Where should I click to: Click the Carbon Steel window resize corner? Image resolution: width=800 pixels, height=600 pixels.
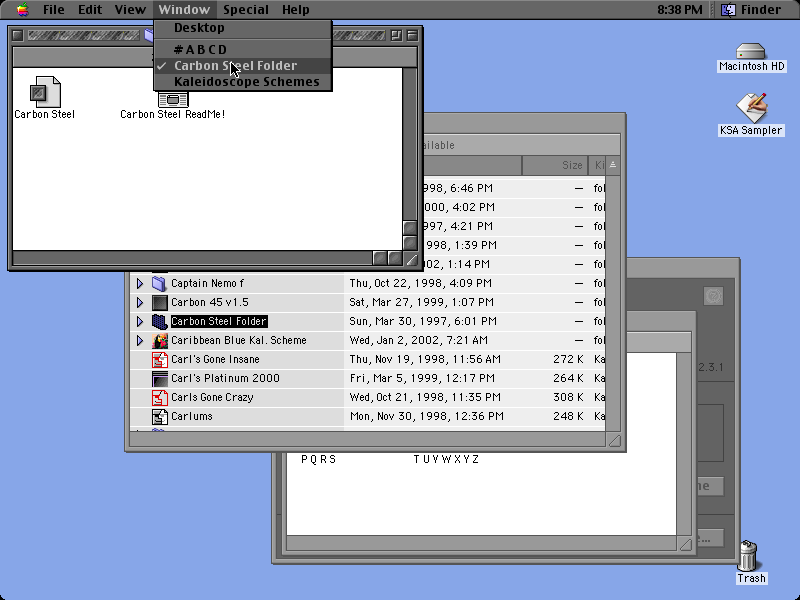pyautogui.click(x=411, y=259)
